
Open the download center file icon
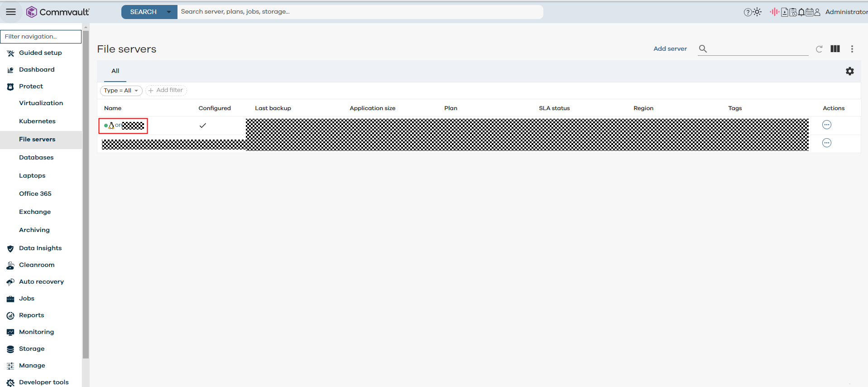point(785,12)
